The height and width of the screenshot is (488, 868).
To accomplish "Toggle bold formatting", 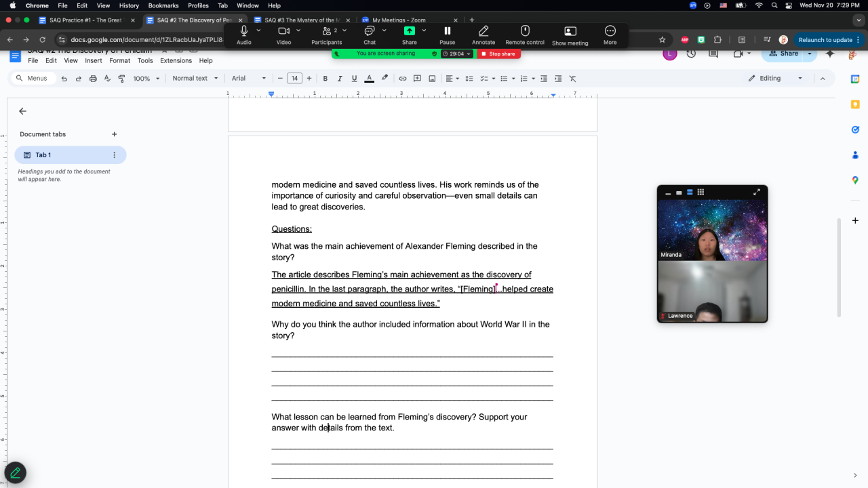I will 325,79.
